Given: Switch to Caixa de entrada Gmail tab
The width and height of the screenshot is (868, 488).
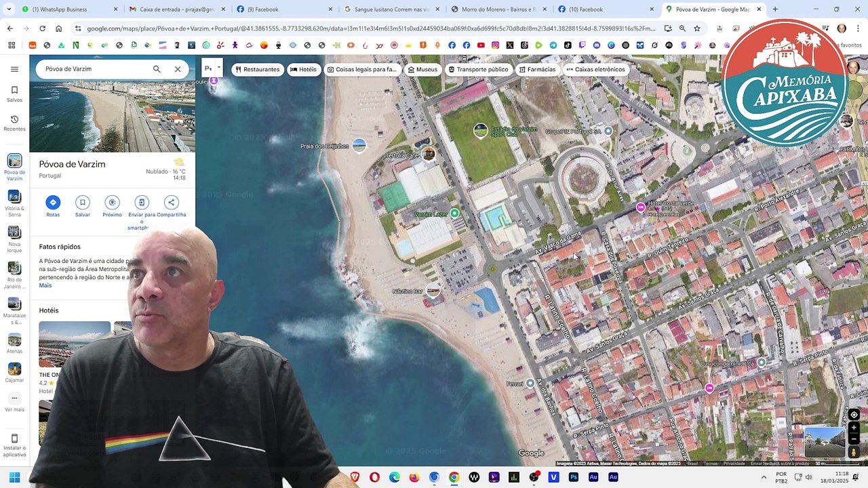Looking at the screenshot, I should tap(177, 9).
